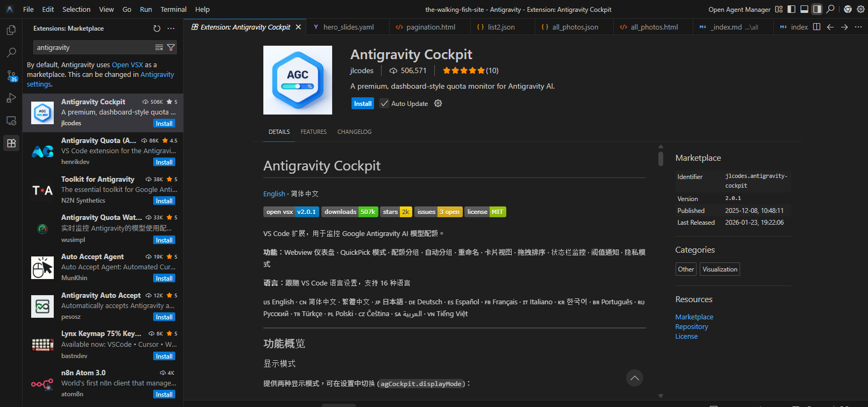Close the Antigravity Cockpit extension tab
Image resolution: width=868 pixels, height=407 pixels.
[298, 27]
